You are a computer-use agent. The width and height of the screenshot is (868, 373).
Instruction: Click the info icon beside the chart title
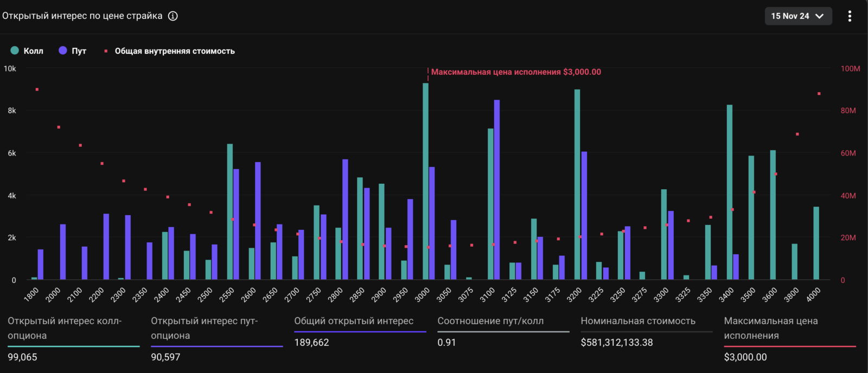(173, 16)
